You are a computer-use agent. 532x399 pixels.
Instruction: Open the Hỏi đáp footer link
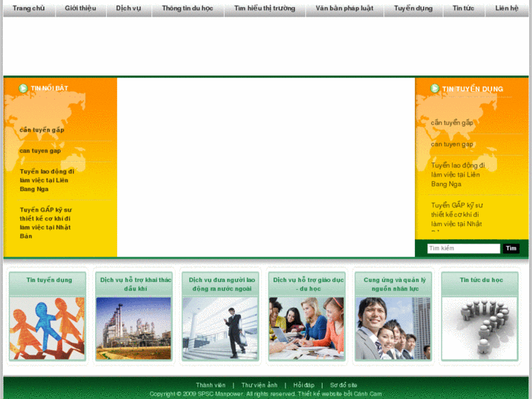(x=304, y=385)
